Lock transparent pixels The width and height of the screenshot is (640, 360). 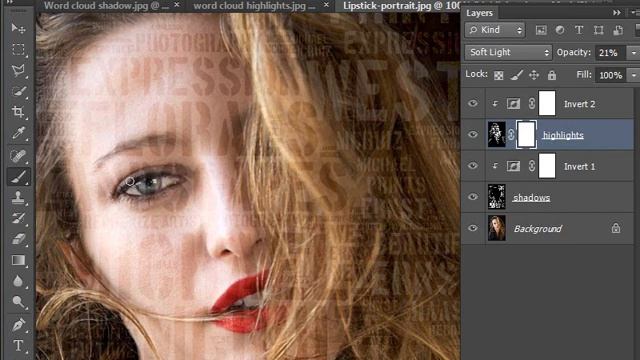(x=498, y=75)
